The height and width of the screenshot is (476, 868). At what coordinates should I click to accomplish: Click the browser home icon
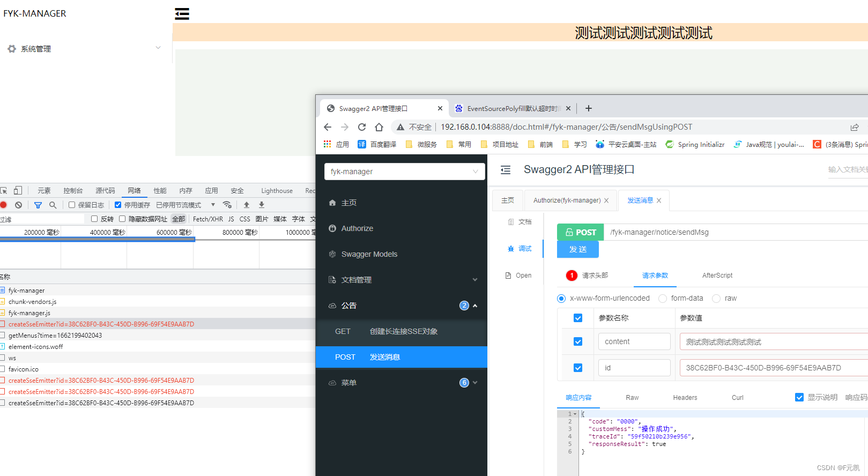(x=379, y=127)
